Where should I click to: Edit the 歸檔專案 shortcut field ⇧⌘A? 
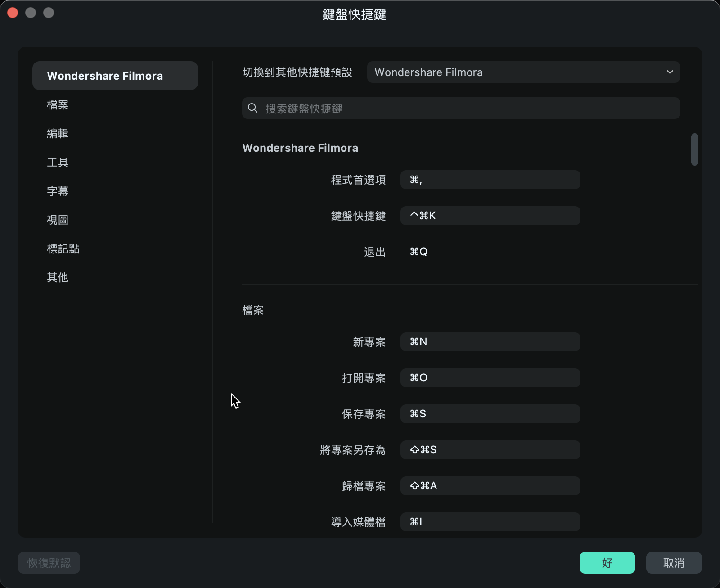pos(490,486)
